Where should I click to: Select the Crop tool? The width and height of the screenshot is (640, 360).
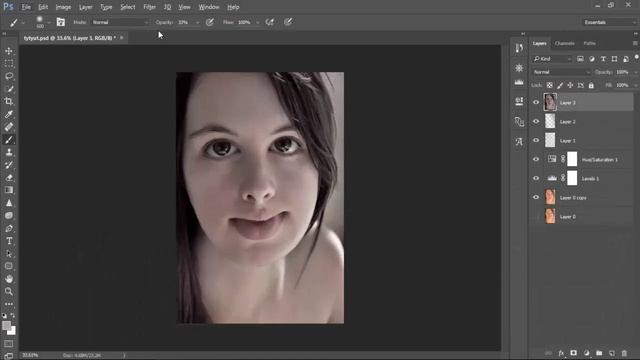click(x=9, y=102)
